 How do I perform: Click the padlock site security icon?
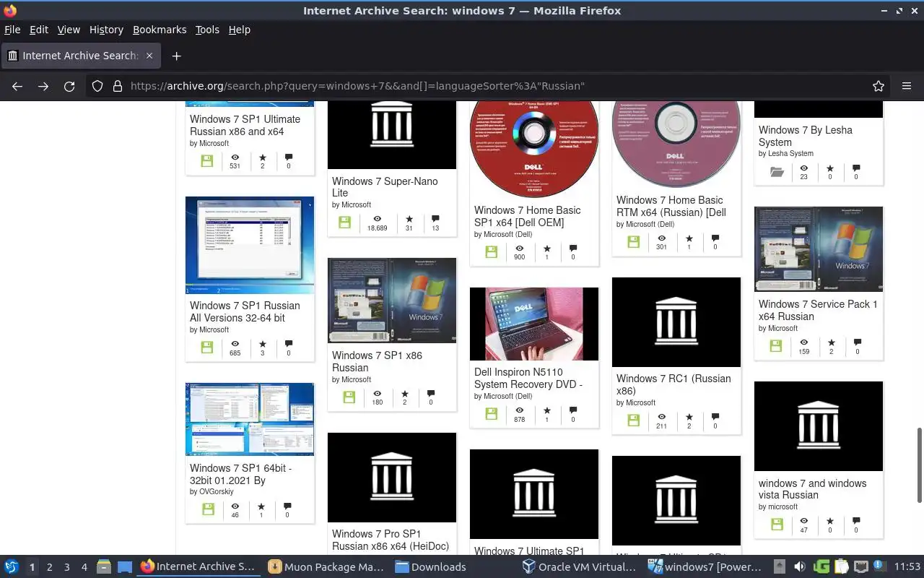pos(118,86)
